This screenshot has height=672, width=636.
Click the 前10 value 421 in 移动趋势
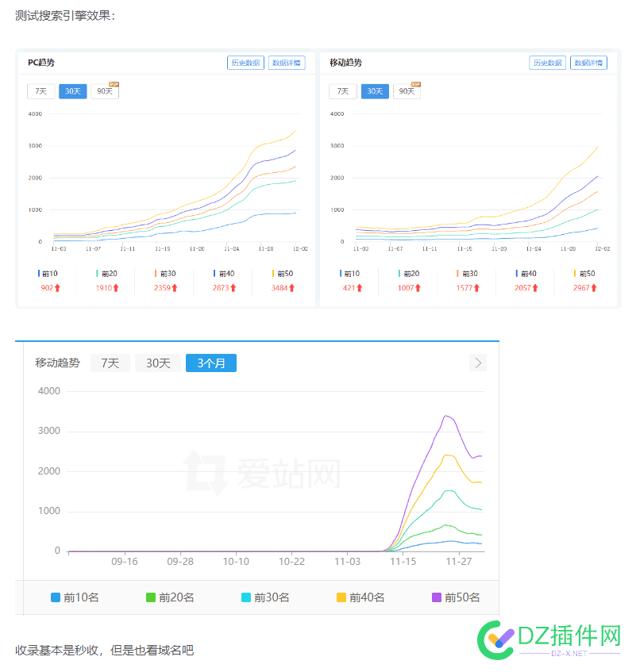point(349,288)
